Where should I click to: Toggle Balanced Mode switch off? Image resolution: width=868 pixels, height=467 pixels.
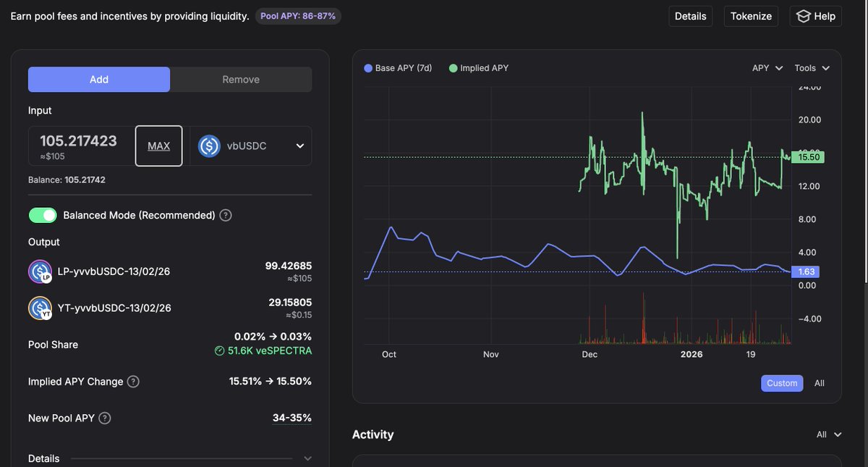pyautogui.click(x=43, y=215)
